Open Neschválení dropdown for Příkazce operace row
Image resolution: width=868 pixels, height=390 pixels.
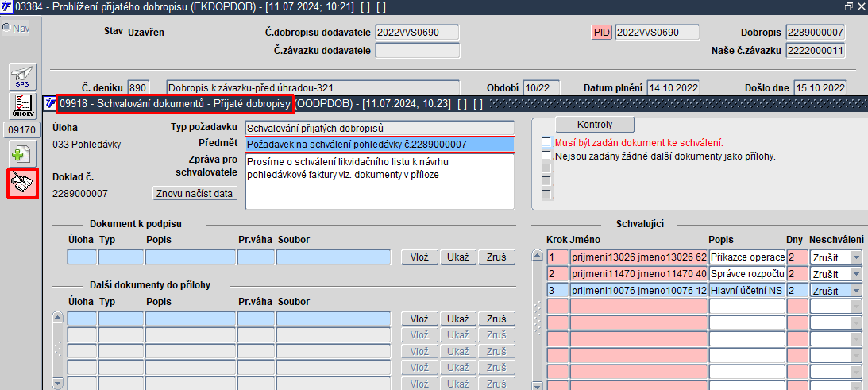pos(856,257)
